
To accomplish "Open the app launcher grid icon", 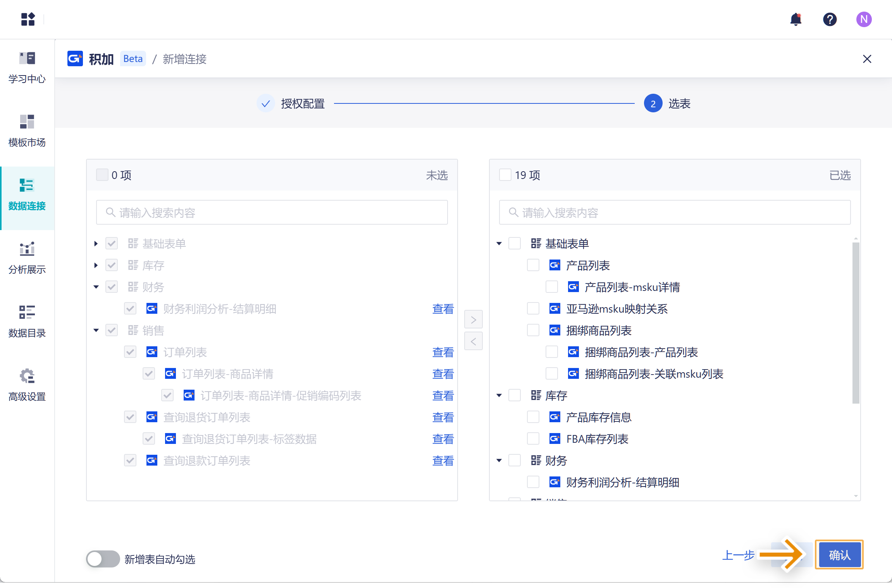I will [x=28, y=19].
